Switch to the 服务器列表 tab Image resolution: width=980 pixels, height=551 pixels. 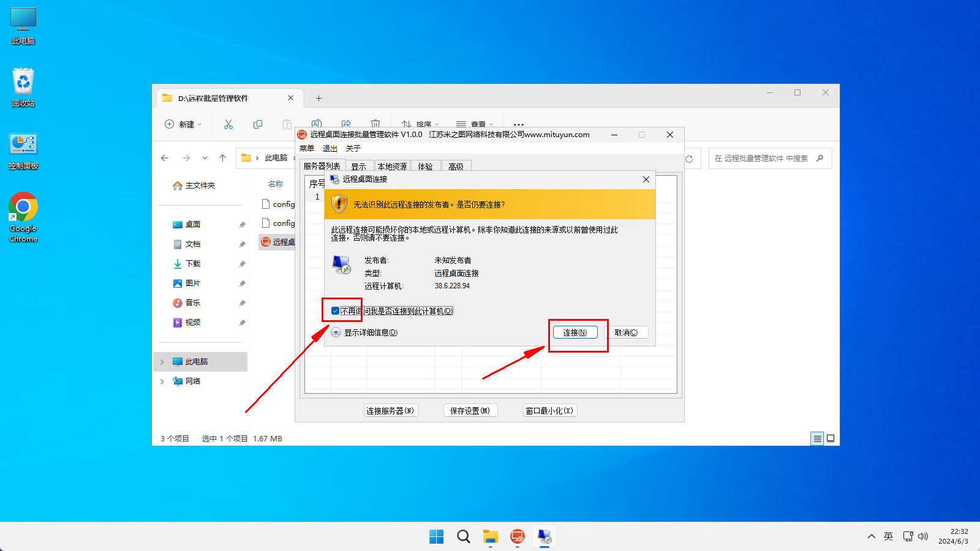click(322, 166)
